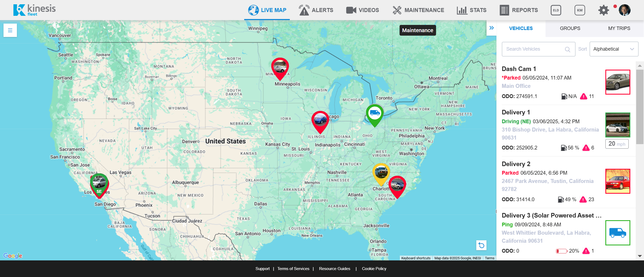The width and height of the screenshot is (644, 277).
Task: Select the Delivery 1 vehicle title
Action: point(516,112)
